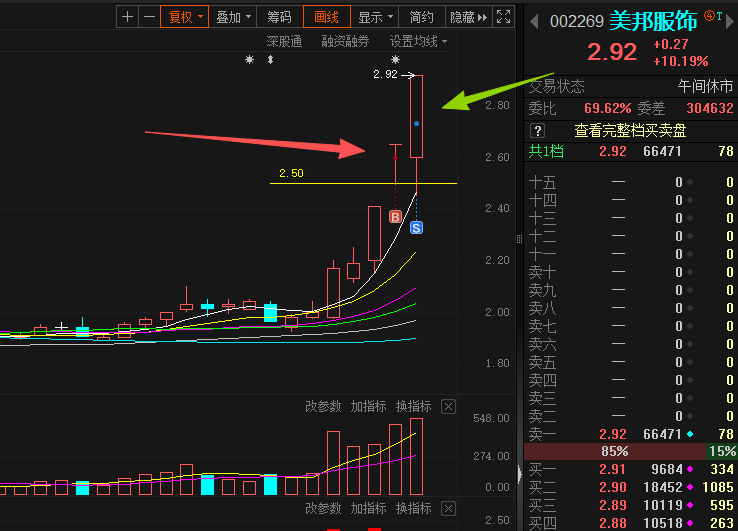
Task: Click the red B buy marker
Action: click(395, 217)
